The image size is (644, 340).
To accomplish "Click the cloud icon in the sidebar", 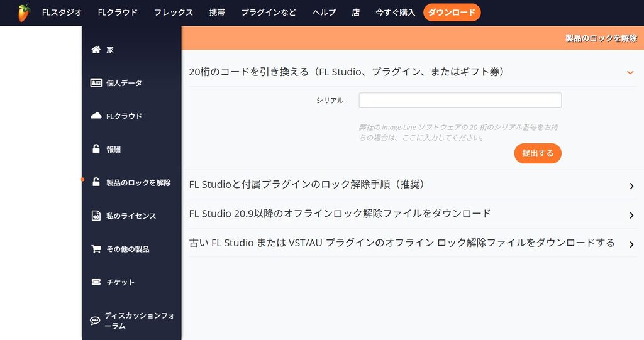I will (96, 116).
